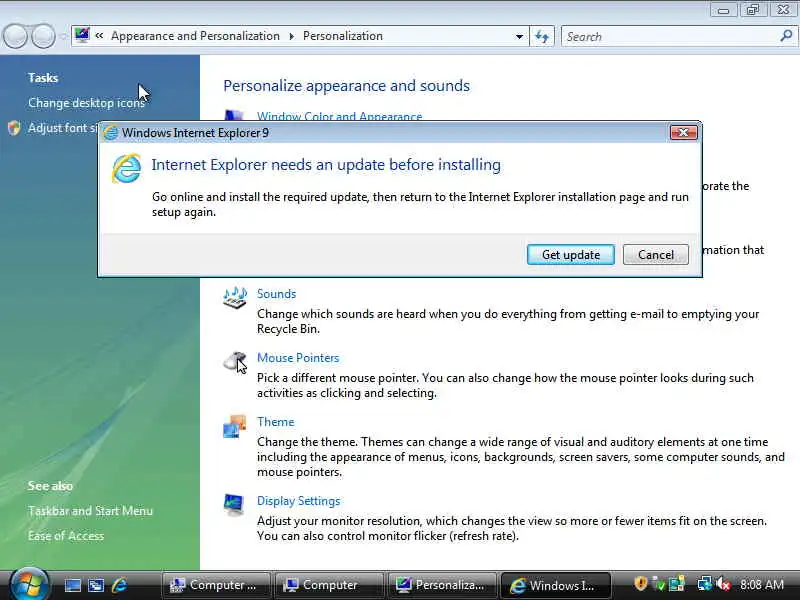Image resolution: width=800 pixels, height=600 pixels.
Task: Close the Windows Internet Explorer 9 dialog
Action: [683, 133]
